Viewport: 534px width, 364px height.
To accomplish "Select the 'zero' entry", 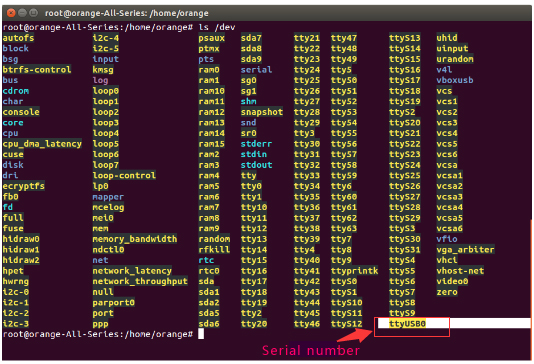I will (x=447, y=292).
